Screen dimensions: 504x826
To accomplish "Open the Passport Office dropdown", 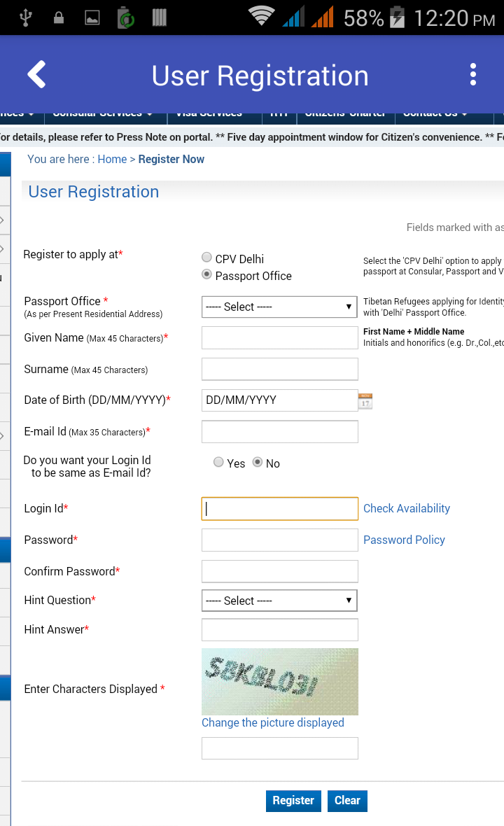I will [279, 307].
